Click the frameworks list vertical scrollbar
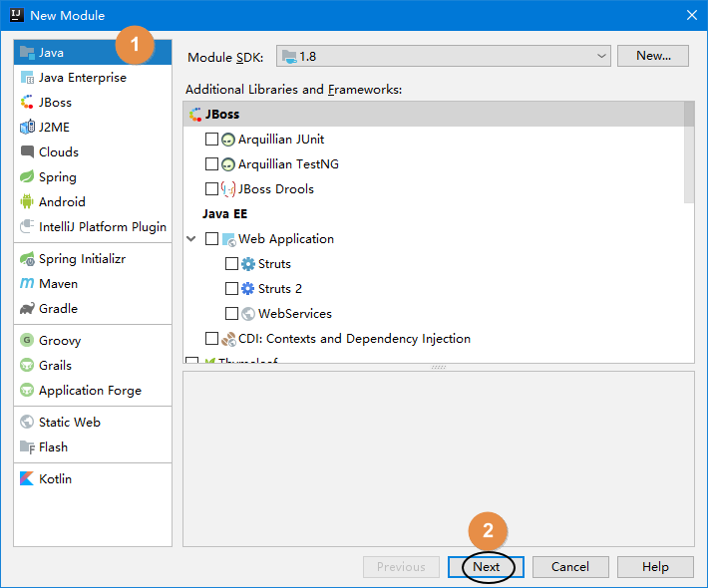Image resolution: width=708 pixels, height=588 pixels. click(x=688, y=149)
